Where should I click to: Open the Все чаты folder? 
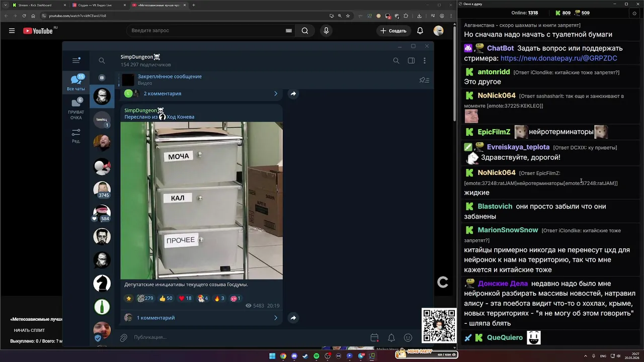point(76,83)
